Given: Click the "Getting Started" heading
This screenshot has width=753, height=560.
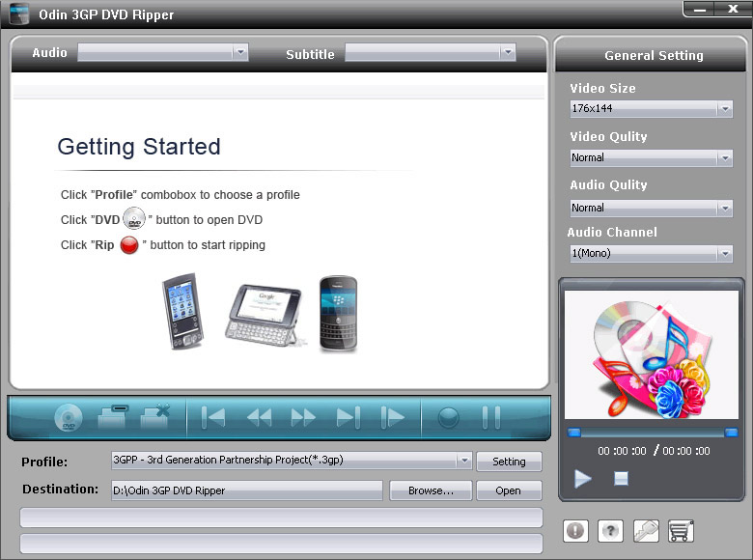Looking at the screenshot, I should point(139,147).
